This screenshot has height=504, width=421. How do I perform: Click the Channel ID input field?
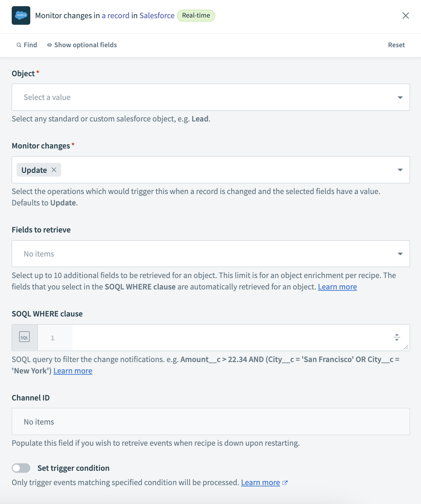pos(210,422)
